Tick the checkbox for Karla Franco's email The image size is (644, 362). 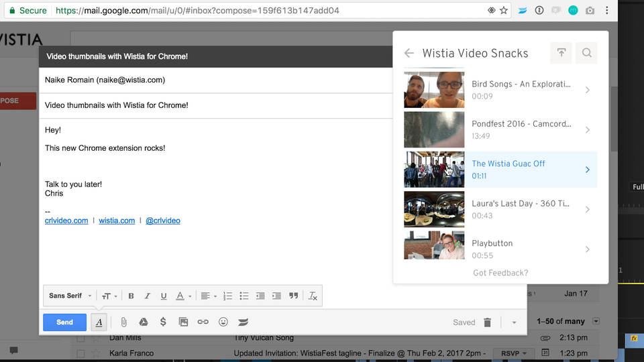(81, 353)
